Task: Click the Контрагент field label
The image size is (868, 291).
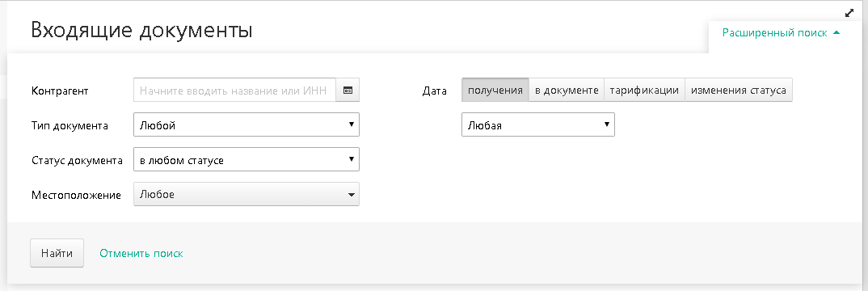Action: (x=61, y=91)
